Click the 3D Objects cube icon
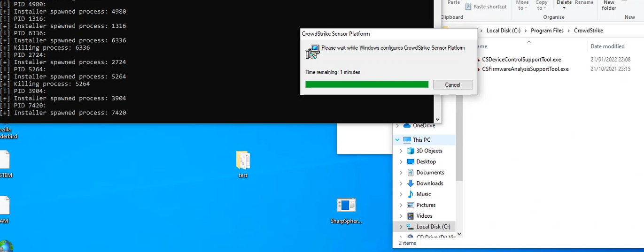The image size is (644, 252). (x=411, y=151)
